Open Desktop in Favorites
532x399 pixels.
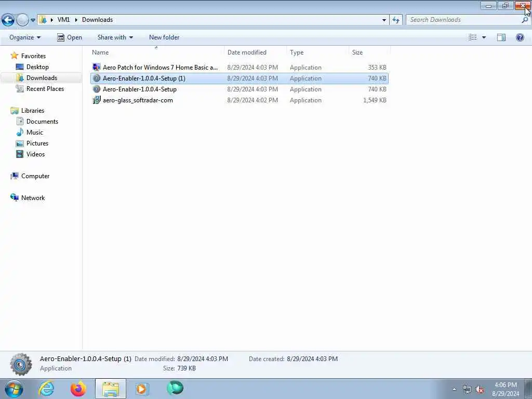pos(37,67)
